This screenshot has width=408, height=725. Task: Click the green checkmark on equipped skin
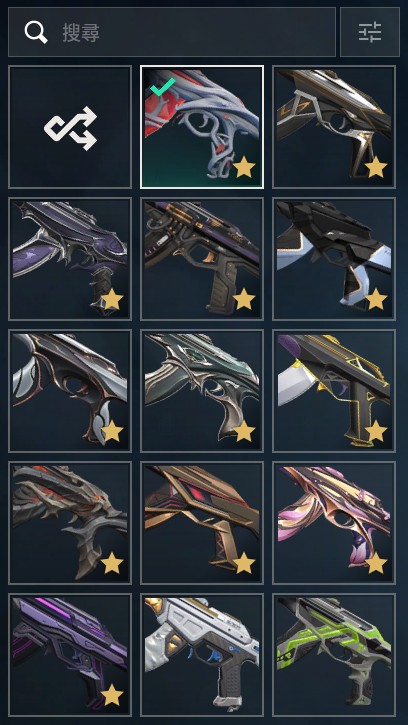(163, 86)
